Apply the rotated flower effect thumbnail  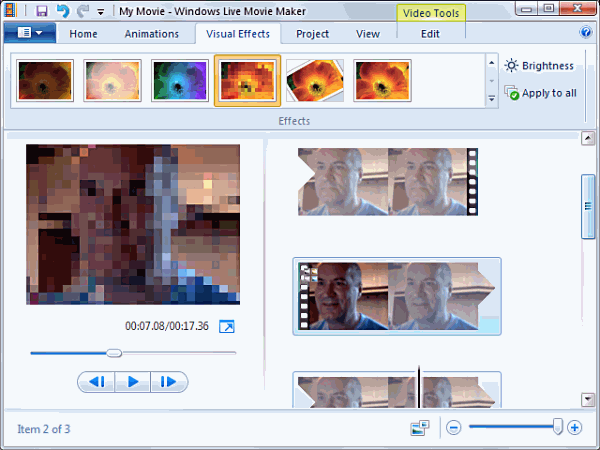[x=315, y=80]
